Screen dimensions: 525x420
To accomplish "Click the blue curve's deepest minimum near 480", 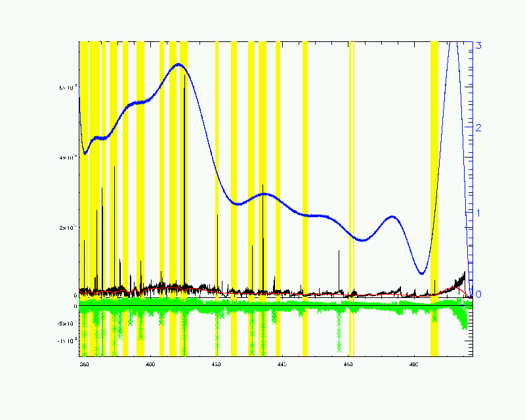I will coord(422,274).
